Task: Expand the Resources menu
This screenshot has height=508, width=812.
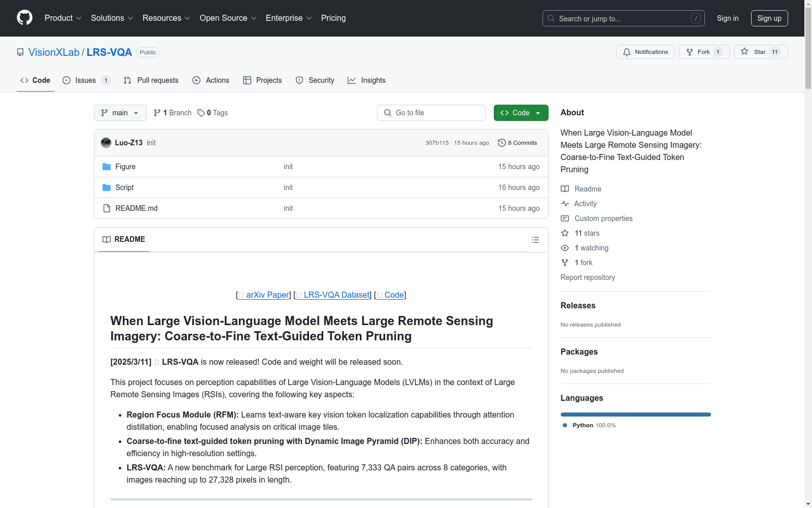Action: point(166,18)
